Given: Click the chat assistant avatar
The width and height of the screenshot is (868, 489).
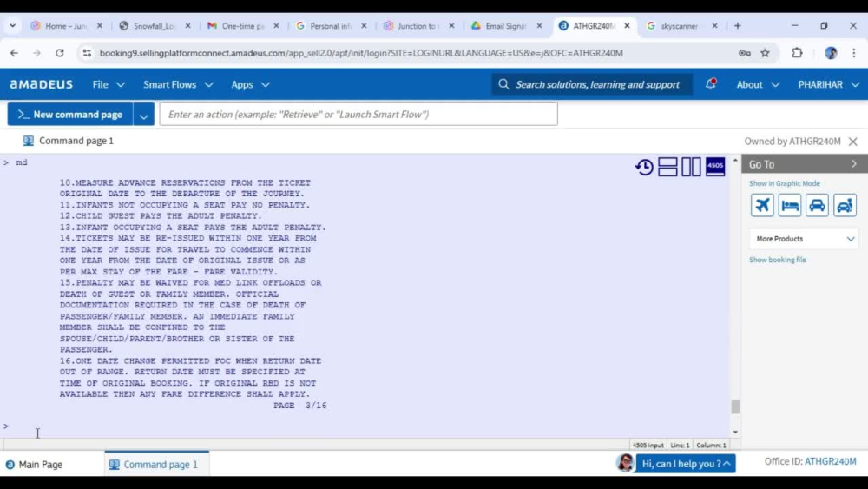Looking at the screenshot, I should [625, 463].
